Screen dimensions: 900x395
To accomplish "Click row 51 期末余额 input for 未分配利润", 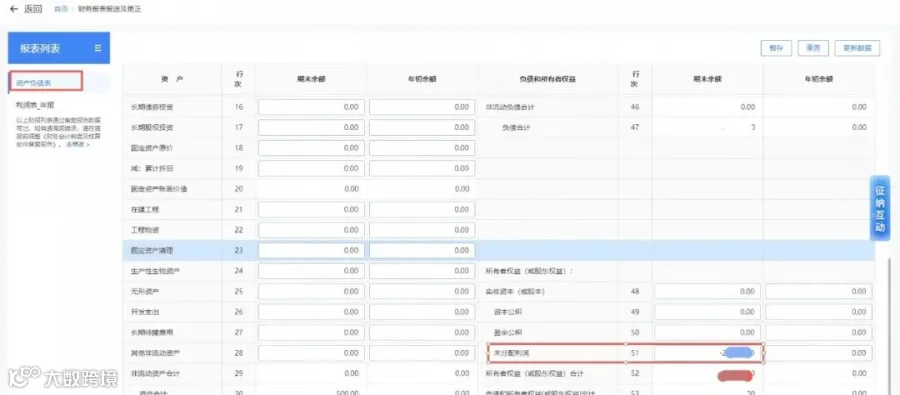I will tap(707, 353).
